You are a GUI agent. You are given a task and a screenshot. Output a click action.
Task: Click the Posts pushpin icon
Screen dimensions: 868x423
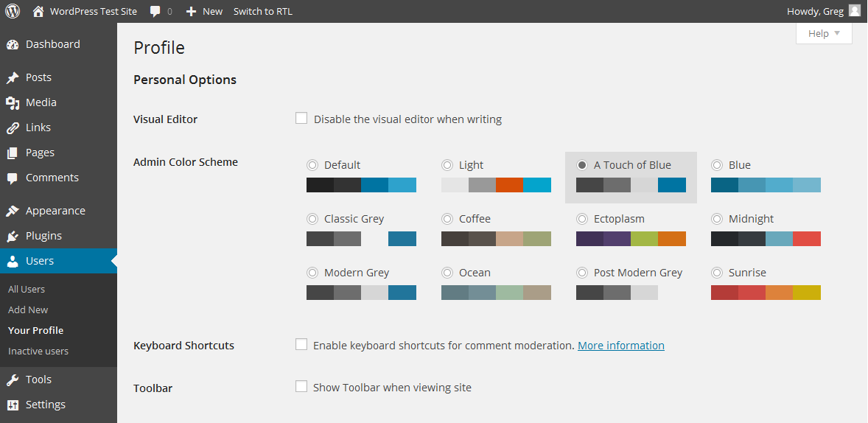pyautogui.click(x=13, y=77)
